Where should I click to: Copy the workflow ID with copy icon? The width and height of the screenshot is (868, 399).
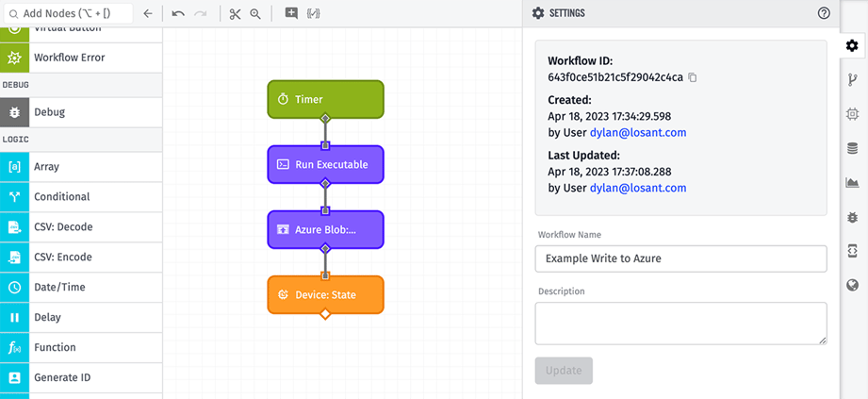coord(693,77)
